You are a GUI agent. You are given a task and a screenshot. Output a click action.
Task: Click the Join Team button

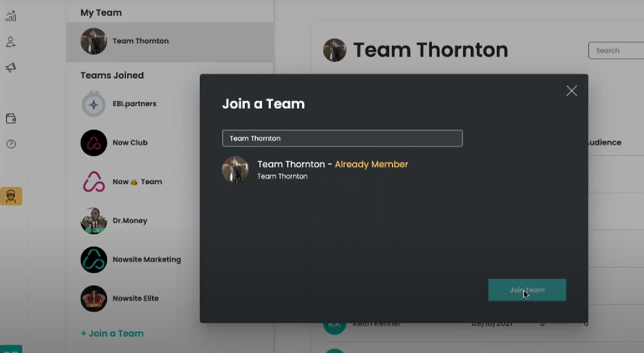click(527, 290)
